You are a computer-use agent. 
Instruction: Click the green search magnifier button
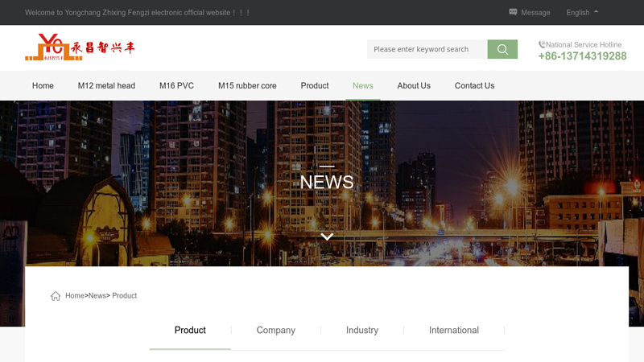(x=502, y=49)
